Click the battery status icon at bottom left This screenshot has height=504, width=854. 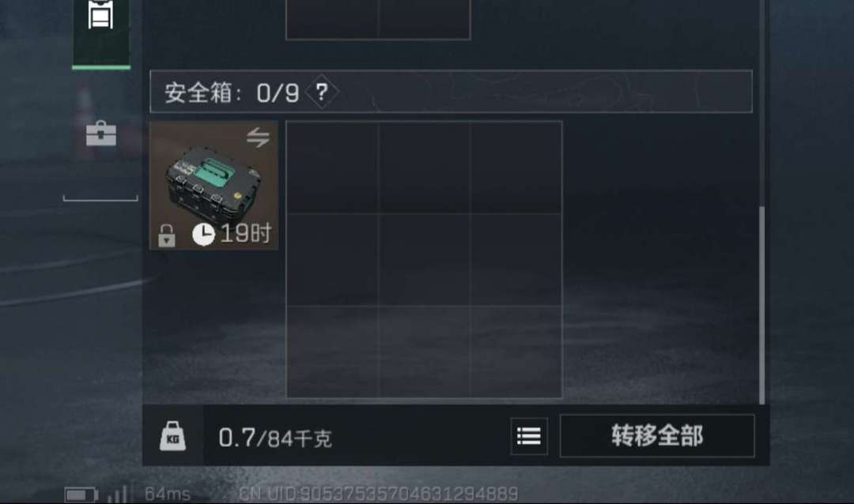tap(81, 495)
